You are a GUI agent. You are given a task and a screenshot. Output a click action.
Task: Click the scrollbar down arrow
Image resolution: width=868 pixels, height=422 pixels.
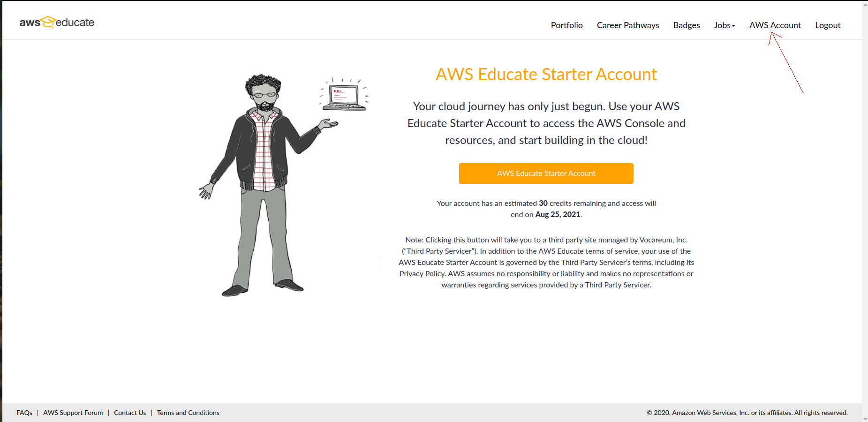[x=864, y=419]
